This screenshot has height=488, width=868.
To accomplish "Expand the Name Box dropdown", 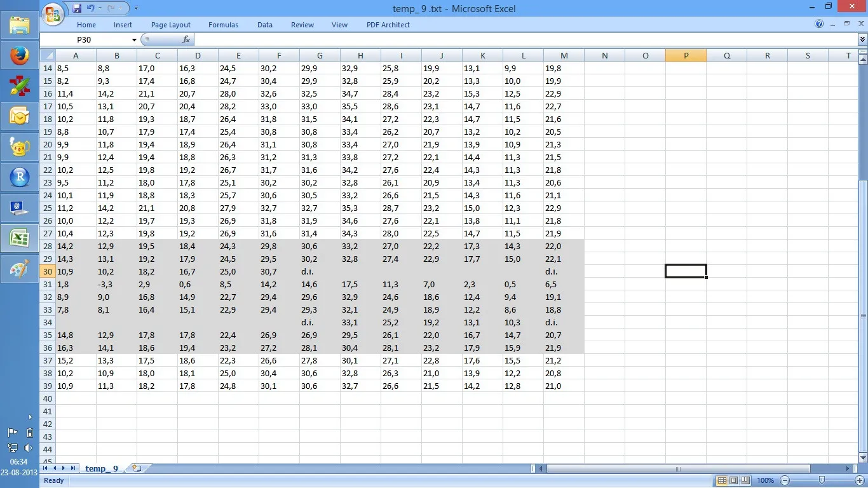I will [x=134, y=39].
